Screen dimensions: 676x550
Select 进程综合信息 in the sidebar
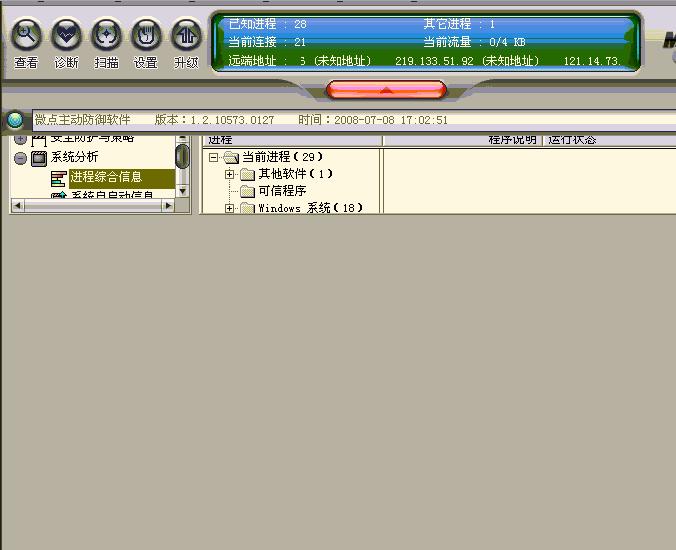106,178
